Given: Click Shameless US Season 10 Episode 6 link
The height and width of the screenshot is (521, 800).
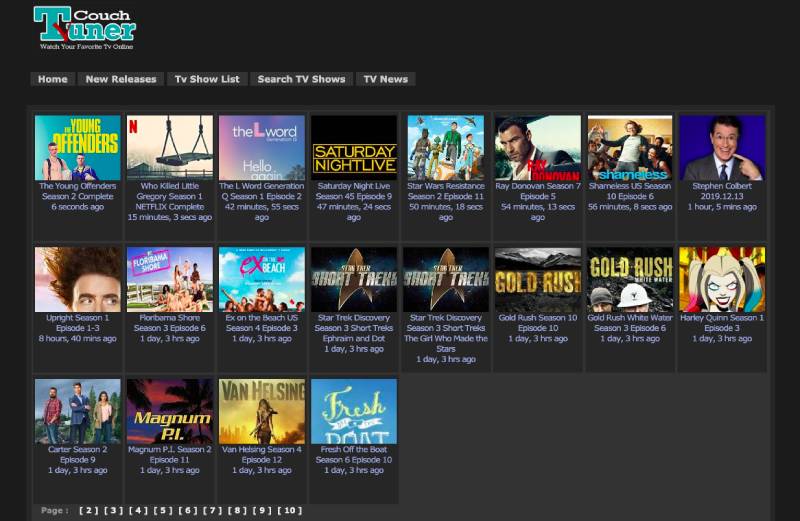Looking at the screenshot, I should [630, 191].
